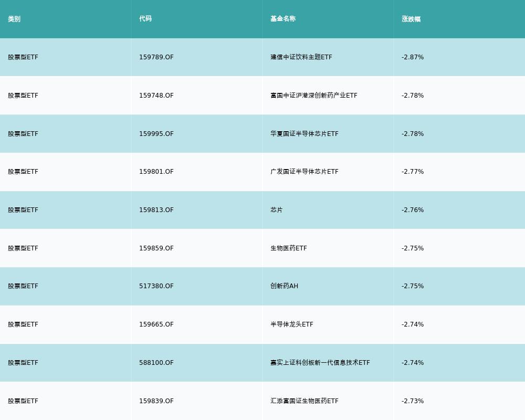Select fund name 嘉实上证科创板新一代信息技术ETF
The width and height of the screenshot is (525, 420).
(x=320, y=363)
